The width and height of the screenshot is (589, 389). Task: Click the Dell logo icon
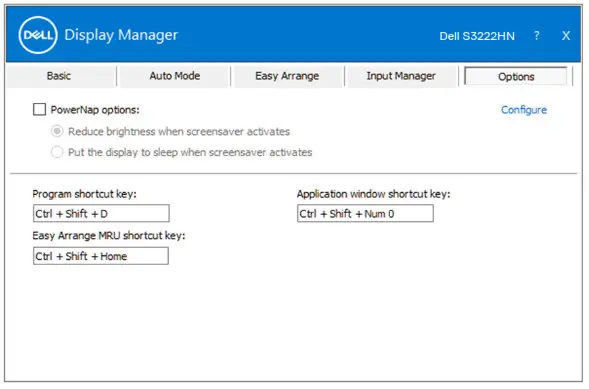38,35
